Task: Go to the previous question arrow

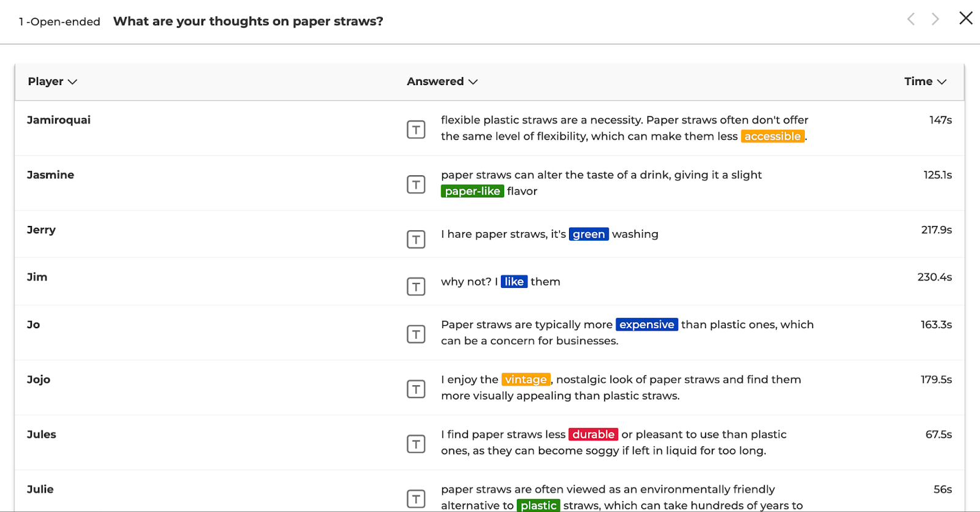Action: (x=911, y=19)
